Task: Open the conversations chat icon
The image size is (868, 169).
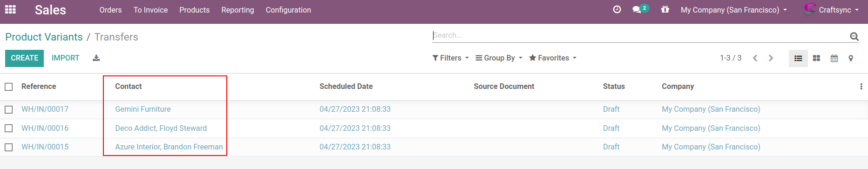Action: (637, 10)
